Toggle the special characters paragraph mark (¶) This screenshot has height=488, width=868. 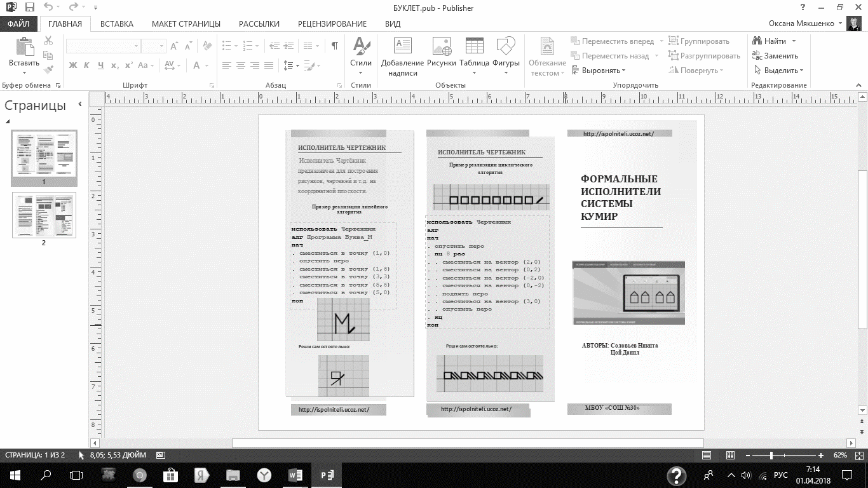[x=334, y=46]
